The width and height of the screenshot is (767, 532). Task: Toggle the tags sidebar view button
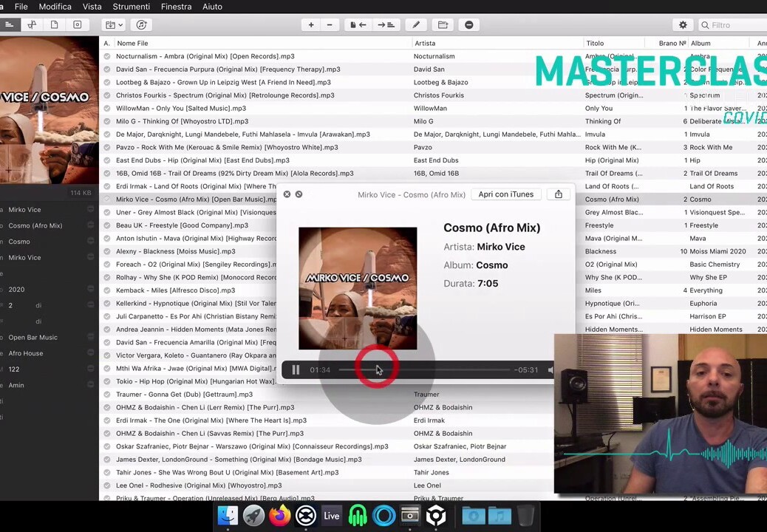click(x=9, y=24)
